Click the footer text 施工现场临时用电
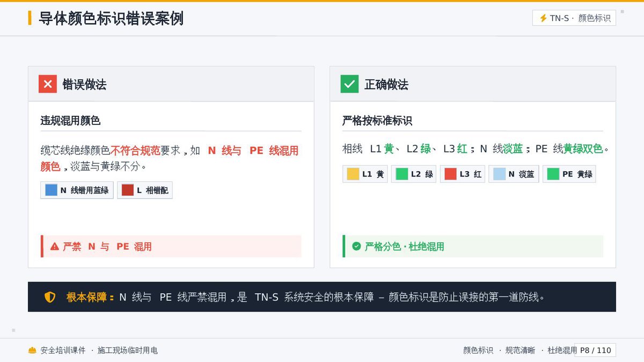 click(128, 350)
